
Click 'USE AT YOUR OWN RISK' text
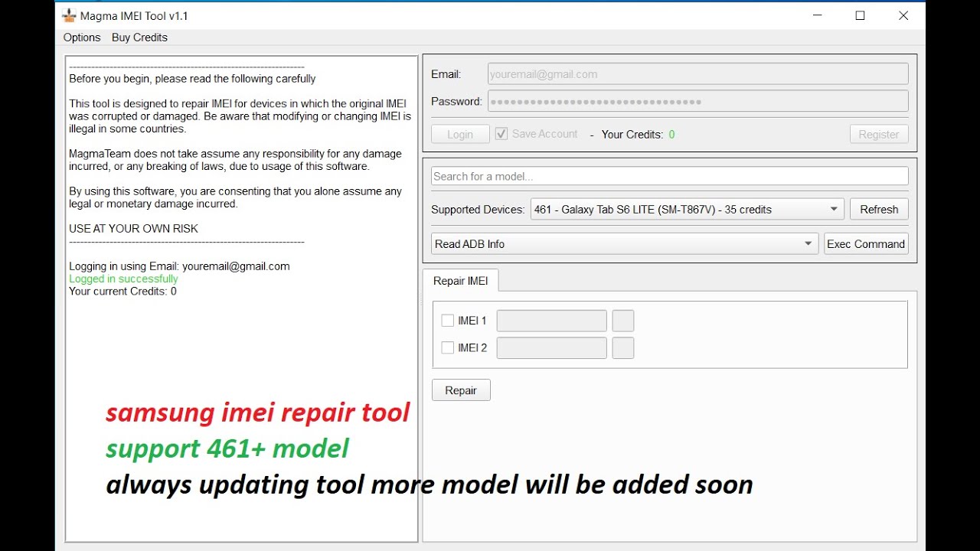point(133,228)
